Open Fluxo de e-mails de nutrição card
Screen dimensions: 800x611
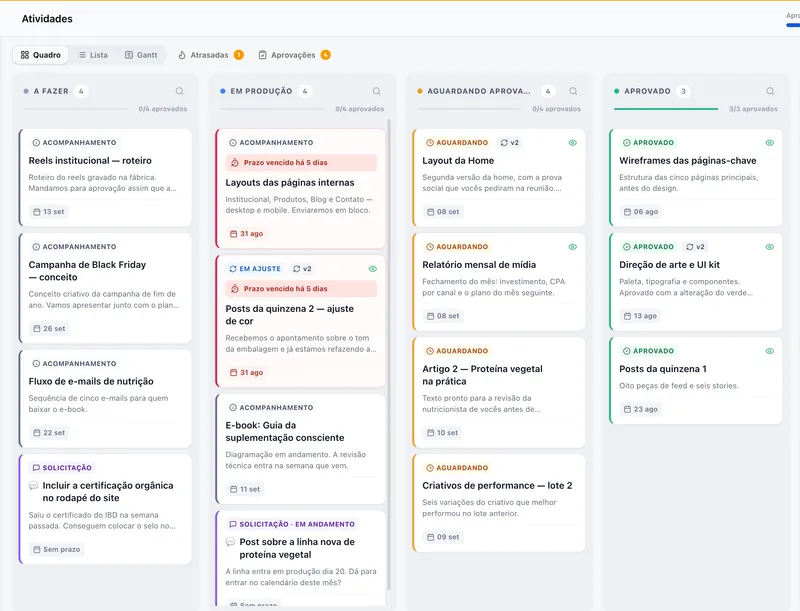click(106, 399)
